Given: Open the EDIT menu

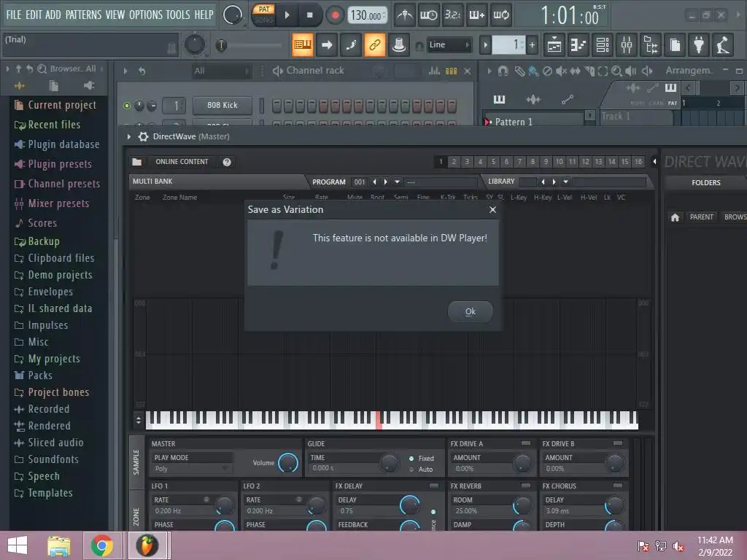Looking at the screenshot, I should pyautogui.click(x=34, y=15).
